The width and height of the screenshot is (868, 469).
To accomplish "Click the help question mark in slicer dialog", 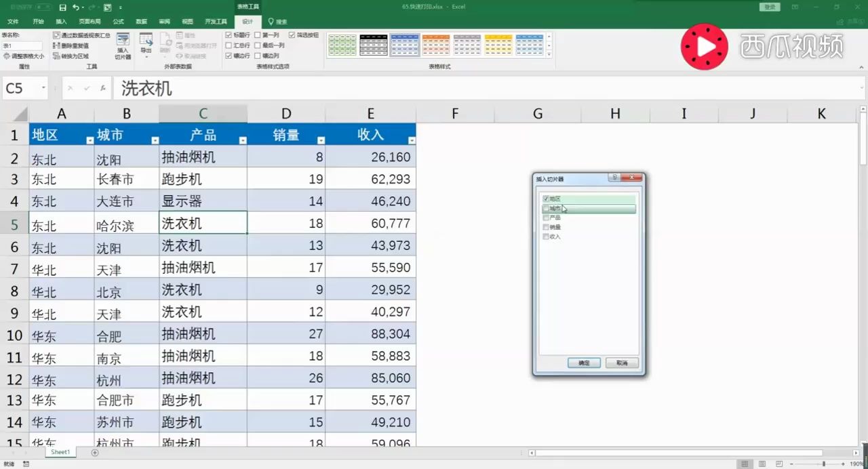I will [614, 178].
